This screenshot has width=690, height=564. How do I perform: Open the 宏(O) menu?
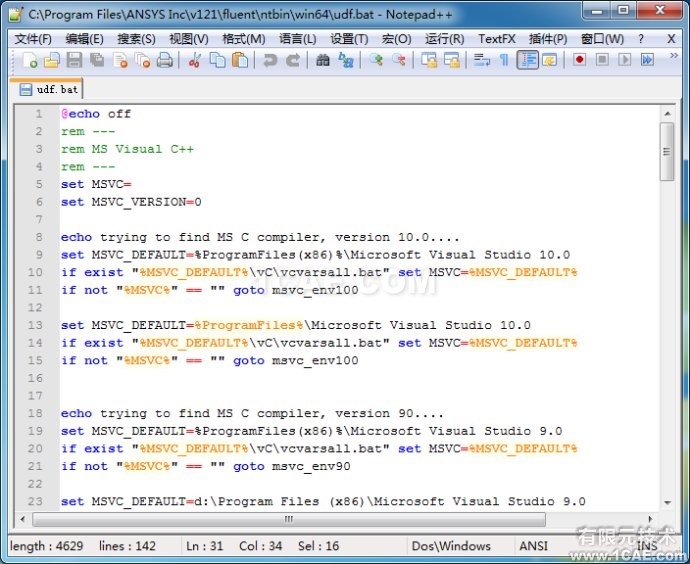click(396, 39)
